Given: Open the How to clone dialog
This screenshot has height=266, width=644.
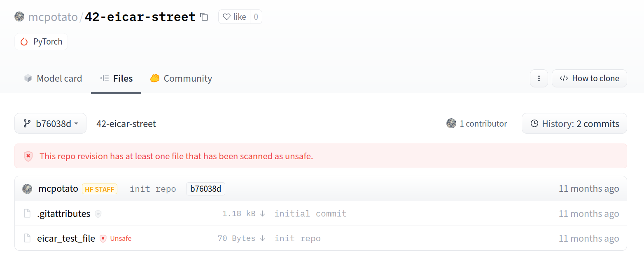Looking at the screenshot, I should 589,78.
